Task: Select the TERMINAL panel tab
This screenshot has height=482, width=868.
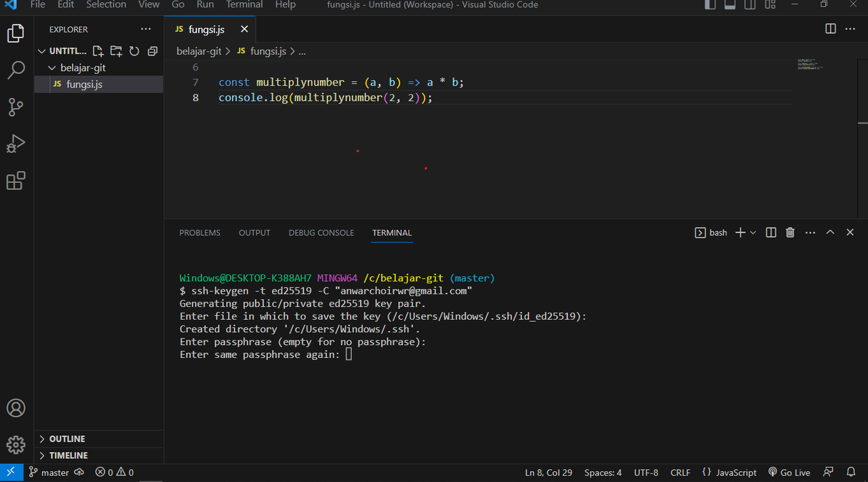Action: (x=392, y=233)
